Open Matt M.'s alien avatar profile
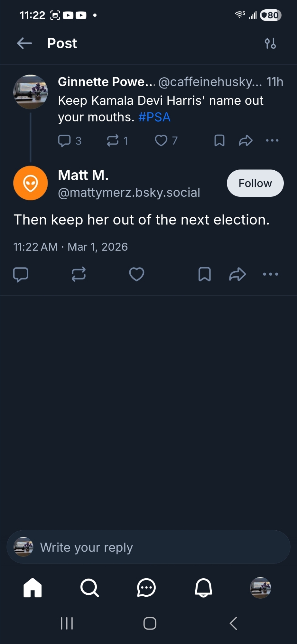The image size is (297, 644). [x=31, y=183]
